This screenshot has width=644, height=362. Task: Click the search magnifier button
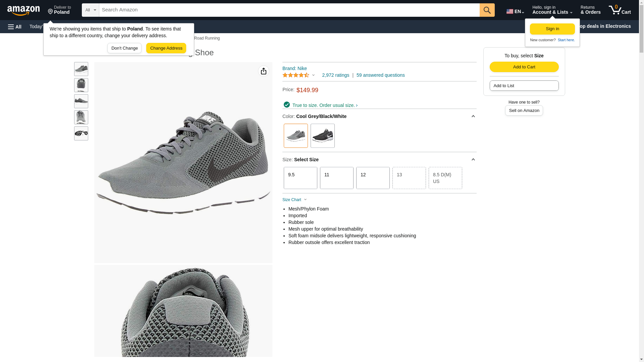coord(487,10)
